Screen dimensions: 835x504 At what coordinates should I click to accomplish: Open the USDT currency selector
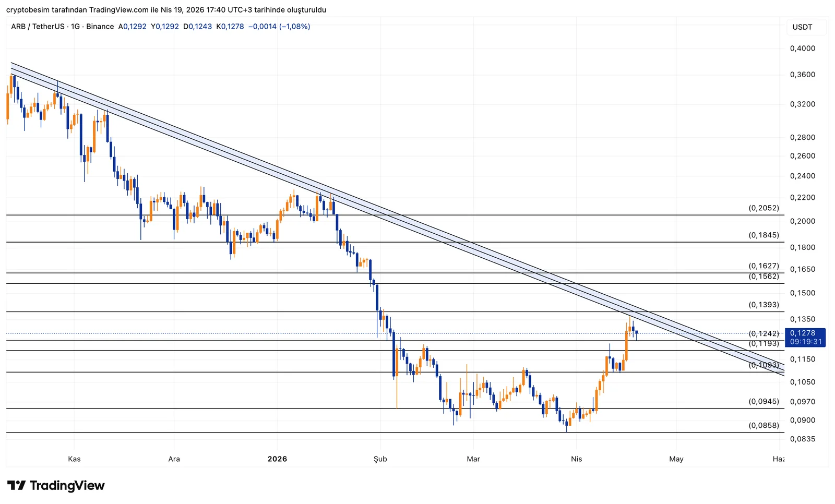click(802, 27)
